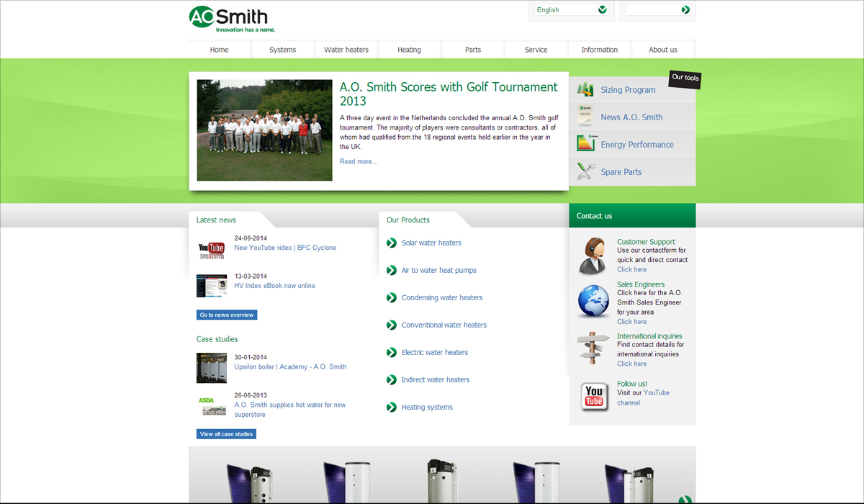
Task: Click the YouTube icon in Follow us
Action: point(594,396)
